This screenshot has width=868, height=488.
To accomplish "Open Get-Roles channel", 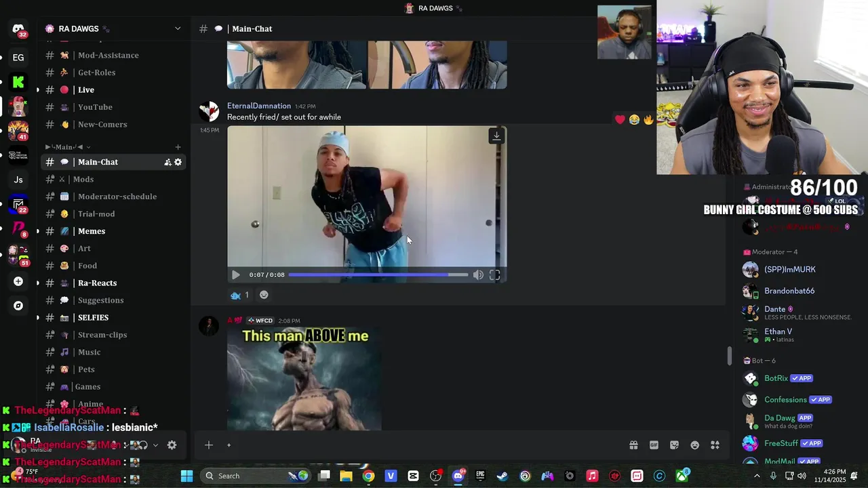I will (113, 73).
